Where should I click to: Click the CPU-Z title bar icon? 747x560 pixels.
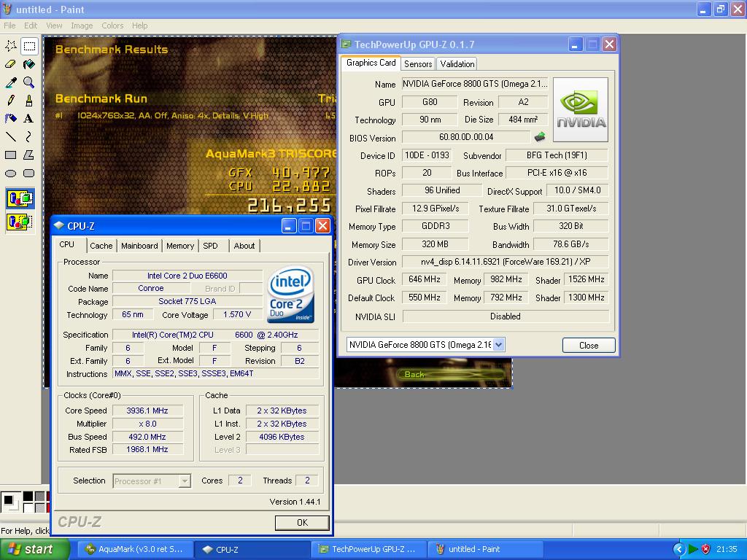coord(59,226)
